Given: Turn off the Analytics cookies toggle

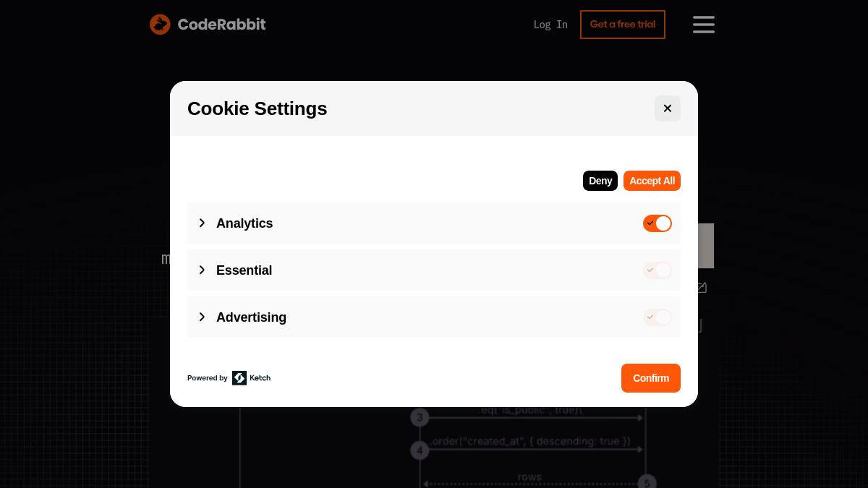Looking at the screenshot, I should tap(657, 223).
